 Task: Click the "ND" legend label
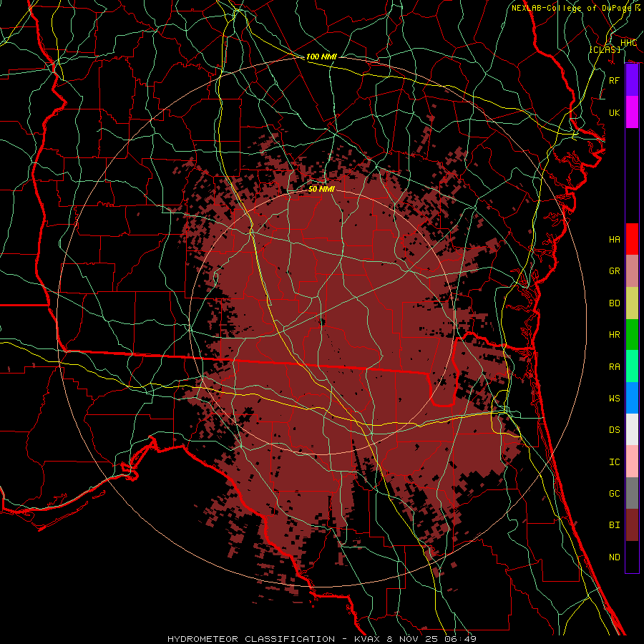point(614,557)
